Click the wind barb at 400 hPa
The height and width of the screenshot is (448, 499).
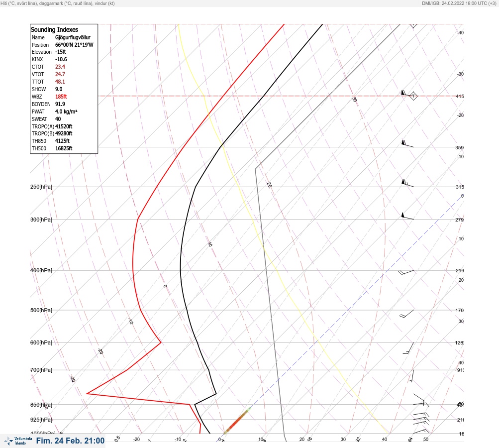[x=406, y=272]
